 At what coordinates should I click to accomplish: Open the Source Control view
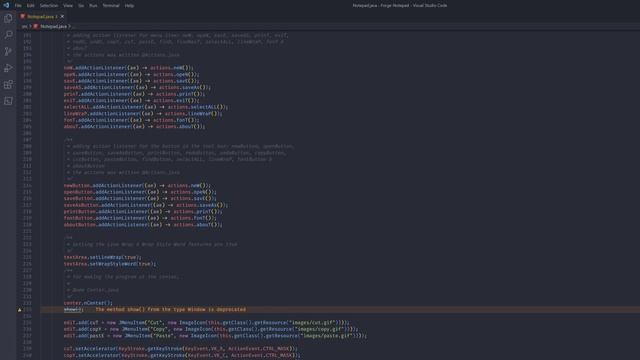(8, 51)
